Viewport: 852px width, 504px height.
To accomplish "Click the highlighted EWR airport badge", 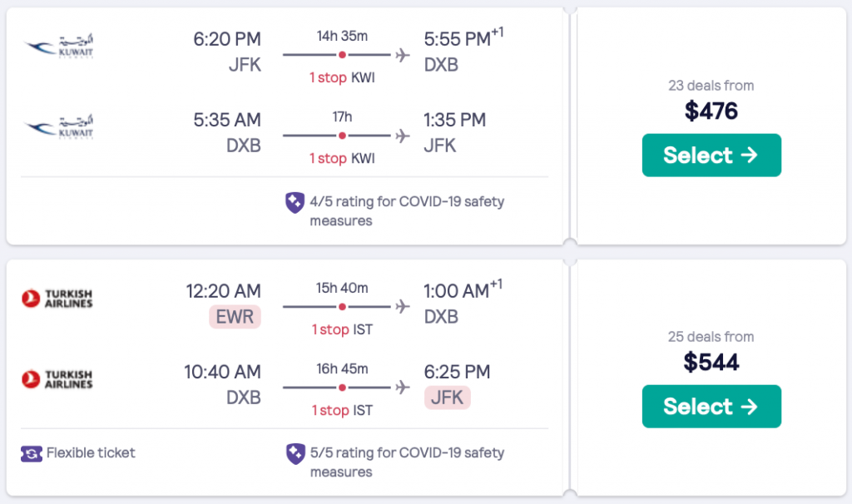I will click(x=235, y=317).
